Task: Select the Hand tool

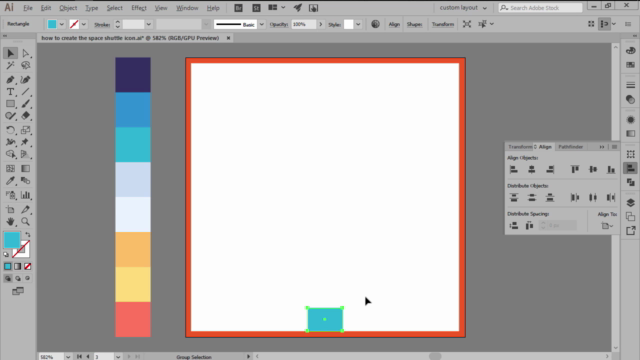Action: pos(10,222)
